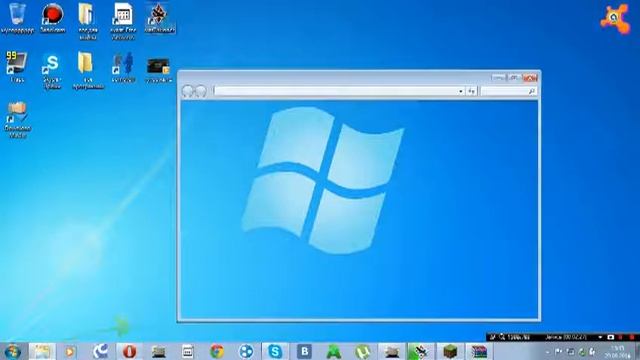This screenshot has height=360, width=640.
Task: Click the magnifier icon in the Explorer search box
Action: pyautogui.click(x=531, y=91)
